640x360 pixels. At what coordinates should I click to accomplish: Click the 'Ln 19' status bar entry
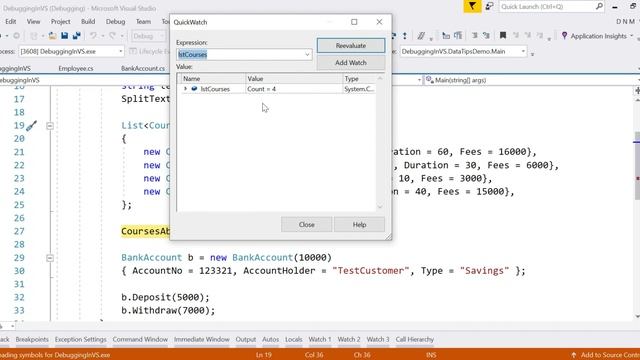click(264, 355)
